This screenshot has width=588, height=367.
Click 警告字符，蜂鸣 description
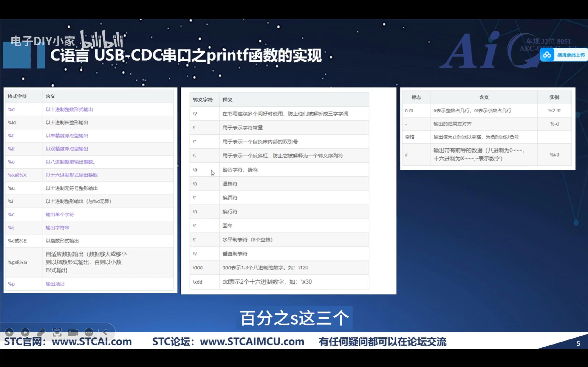coord(240,170)
